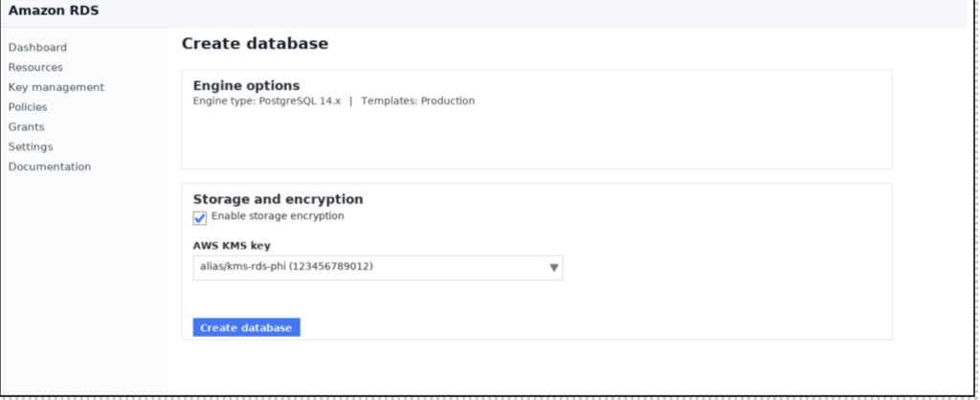
Task: Click the Create database page title
Action: [x=255, y=44]
